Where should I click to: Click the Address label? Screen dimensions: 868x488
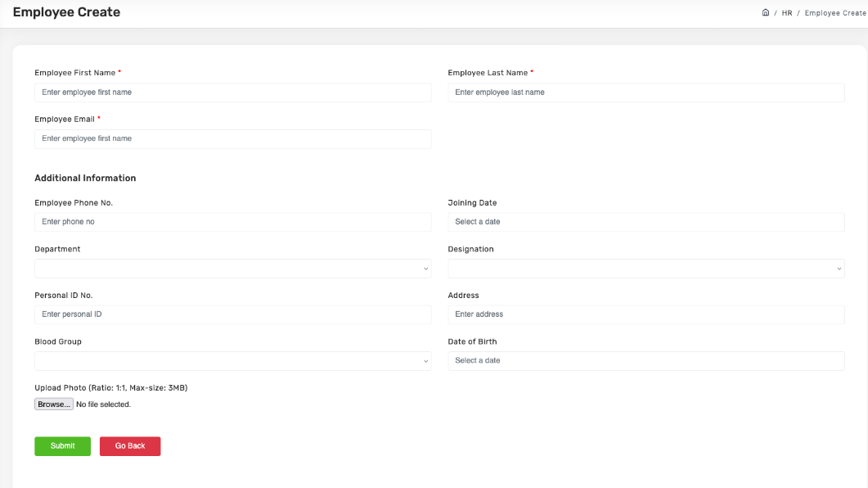click(x=463, y=296)
